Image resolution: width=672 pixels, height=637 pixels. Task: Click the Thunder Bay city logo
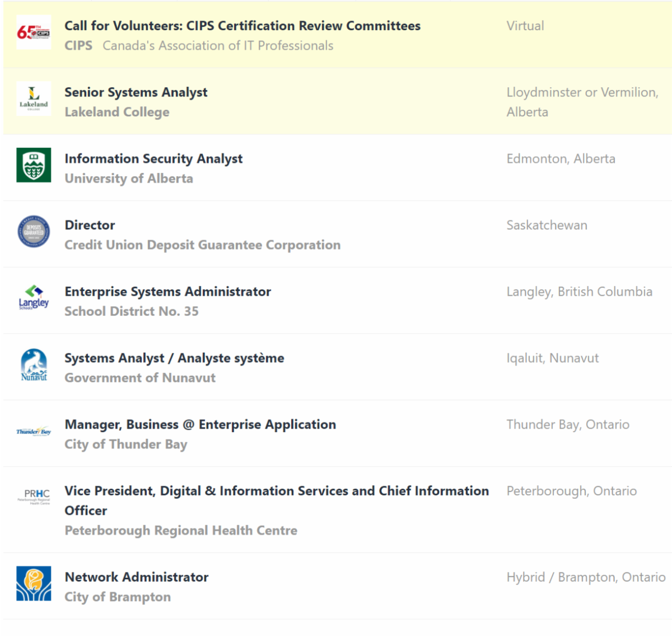pos(34,432)
